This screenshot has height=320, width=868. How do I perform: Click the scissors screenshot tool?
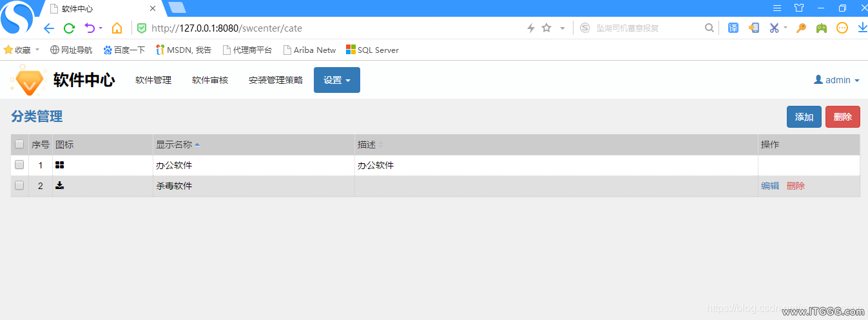pos(774,28)
